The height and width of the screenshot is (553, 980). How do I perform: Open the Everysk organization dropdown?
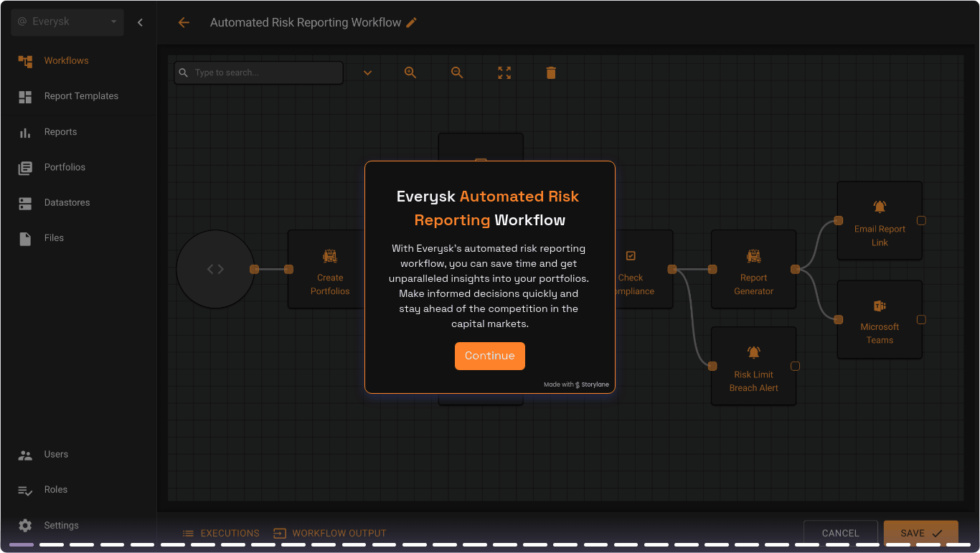click(67, 22)
